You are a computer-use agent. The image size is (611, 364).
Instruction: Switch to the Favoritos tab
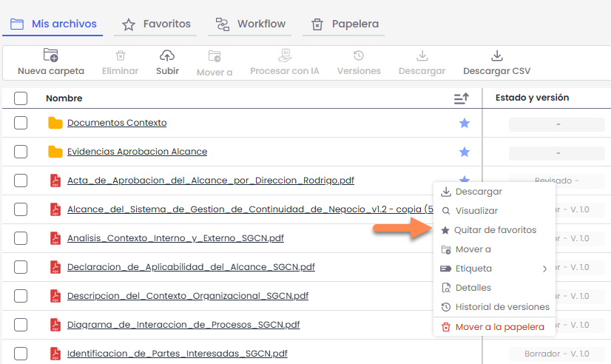[x=156, y=24]
